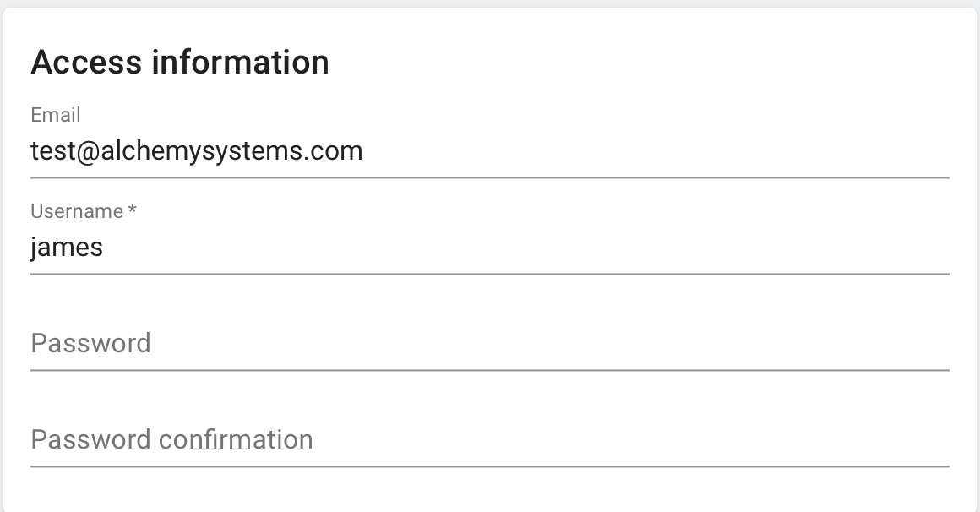Viewport: 980px width, 512px height.
Task: Click the required asterisk beside Username
Action: pyautogui.click(x=132, y=210)
